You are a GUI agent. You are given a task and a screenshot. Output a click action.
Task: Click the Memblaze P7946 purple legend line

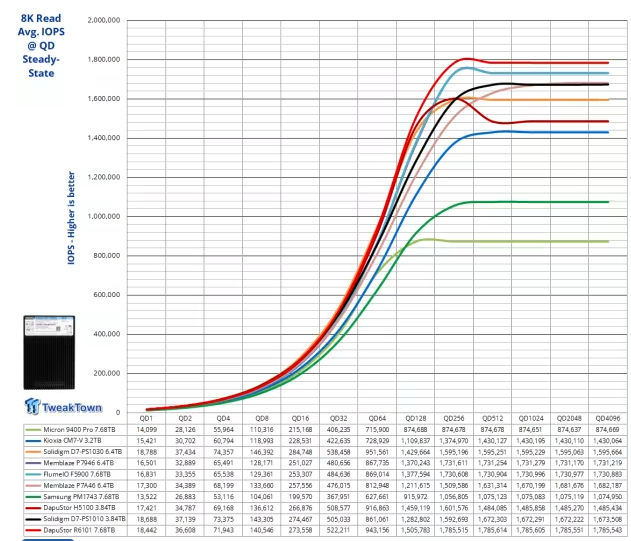(x=33, y=463)
